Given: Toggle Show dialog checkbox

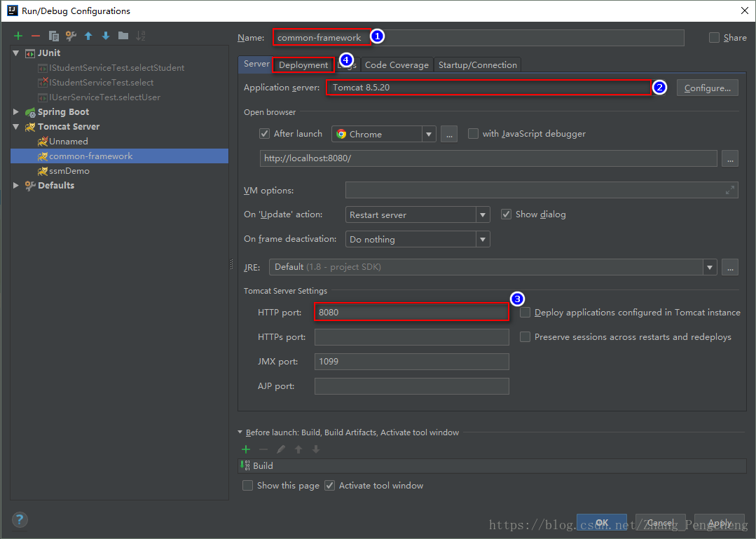Looking at the screenshot, I should click(506, 214).
